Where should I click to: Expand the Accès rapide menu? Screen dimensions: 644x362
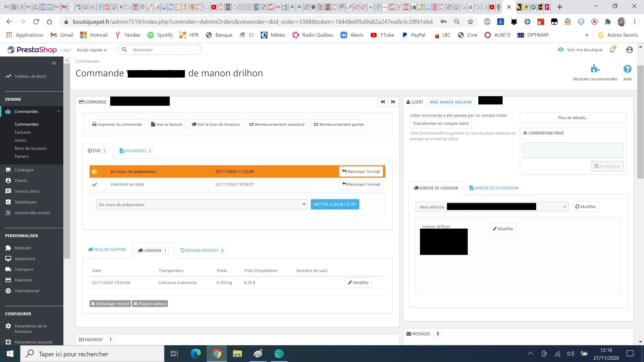click(x=92, y=50)
